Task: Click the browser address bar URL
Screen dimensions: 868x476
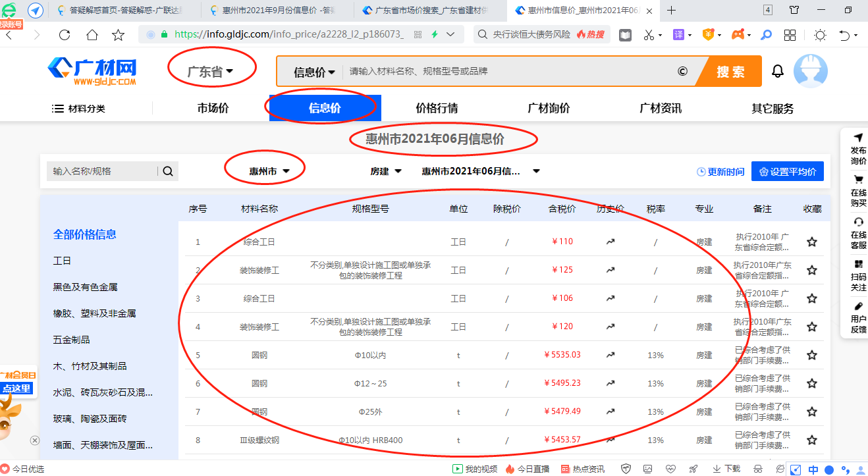Action: click(x=289, y=34)
